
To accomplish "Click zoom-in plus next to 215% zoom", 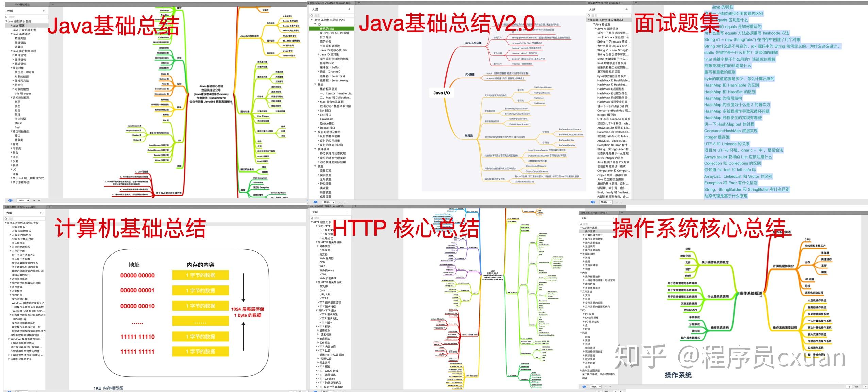I will tap(39, 200).
